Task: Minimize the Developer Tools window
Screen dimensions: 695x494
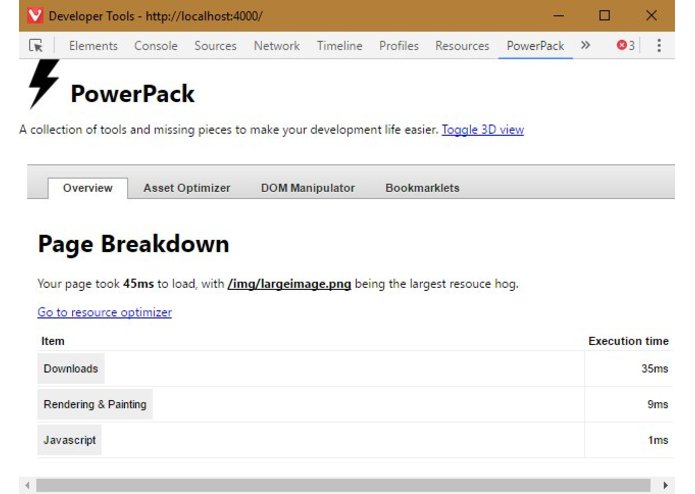Action: [x=559, y=16]
